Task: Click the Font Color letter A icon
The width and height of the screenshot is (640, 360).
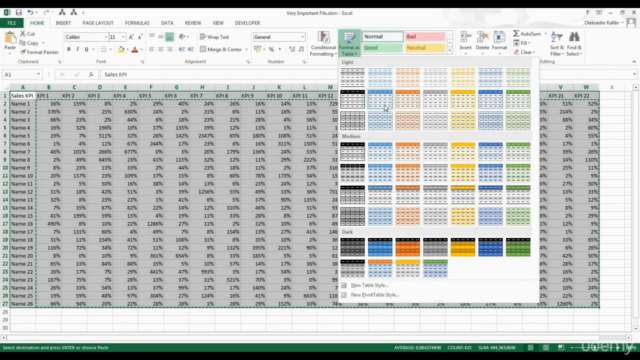Action: (135, 49)
